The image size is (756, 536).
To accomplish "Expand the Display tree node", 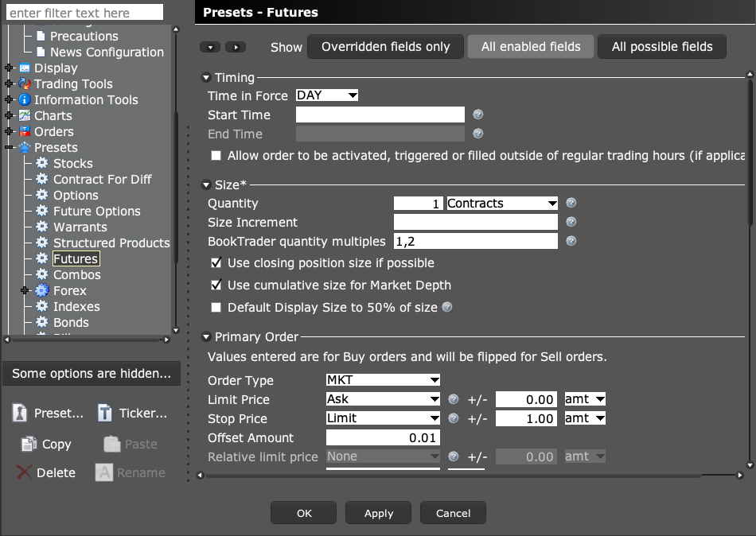I will pos(9,68).
